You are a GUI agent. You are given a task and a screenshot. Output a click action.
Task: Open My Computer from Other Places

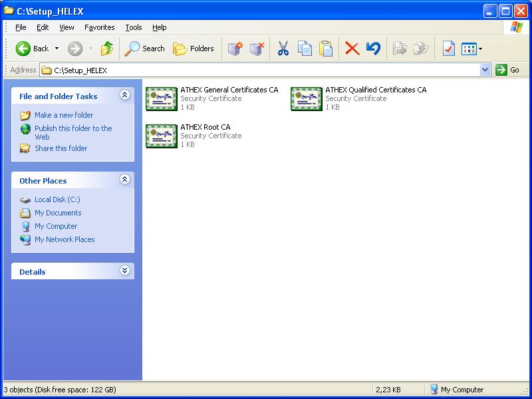(x=56, y=226)
